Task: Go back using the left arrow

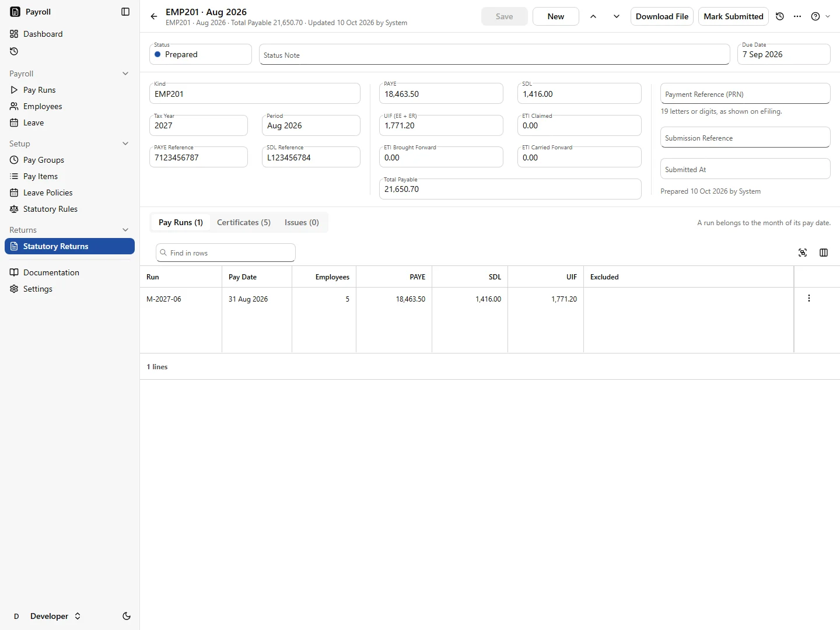Action: [x=154, y=16]
